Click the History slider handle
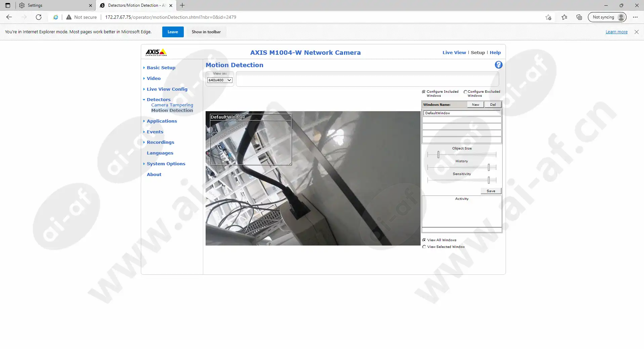Screen dimensions: 644x349 (x=489, y=167)
